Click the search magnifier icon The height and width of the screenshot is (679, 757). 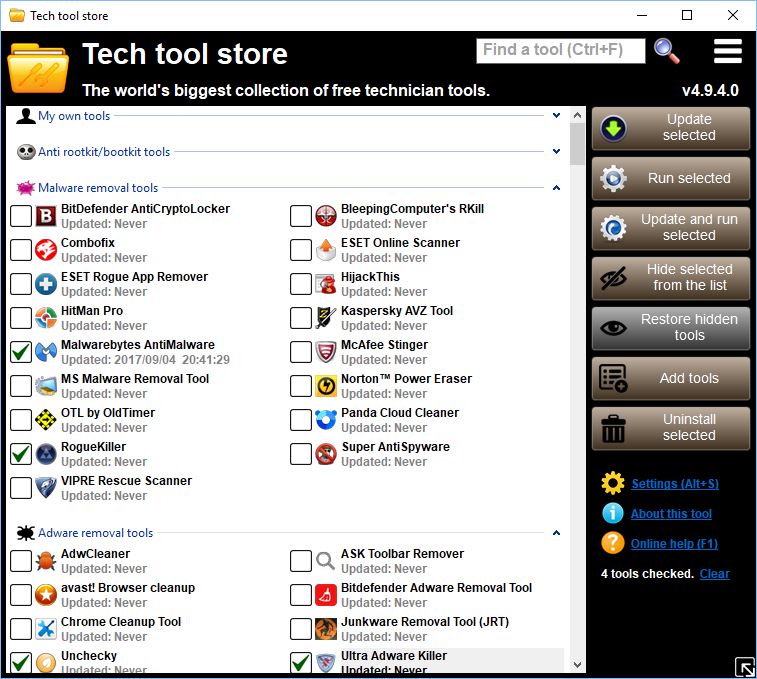point(667,51)
